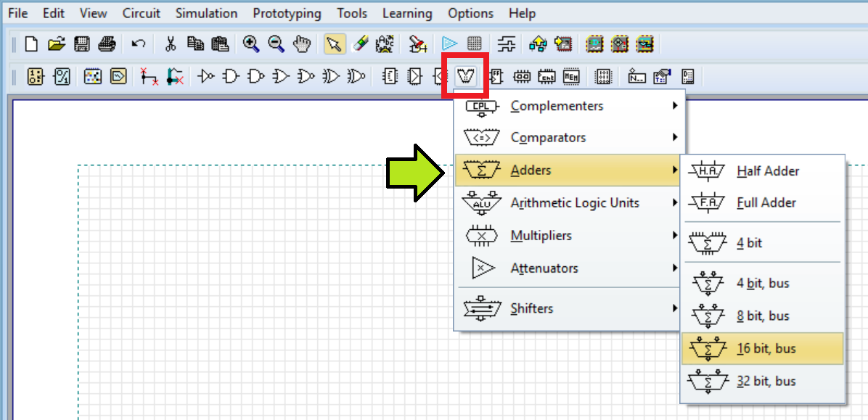Place an XNOR gate

point(356,76)
